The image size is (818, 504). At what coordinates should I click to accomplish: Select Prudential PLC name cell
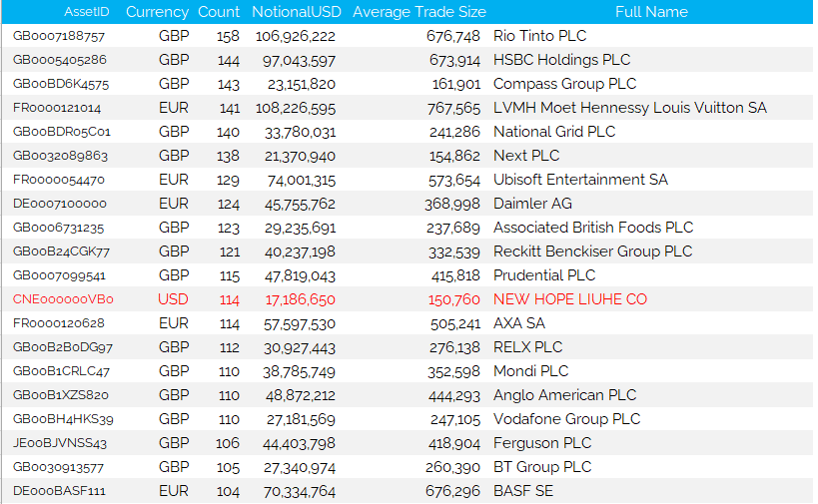click(544, 275)
